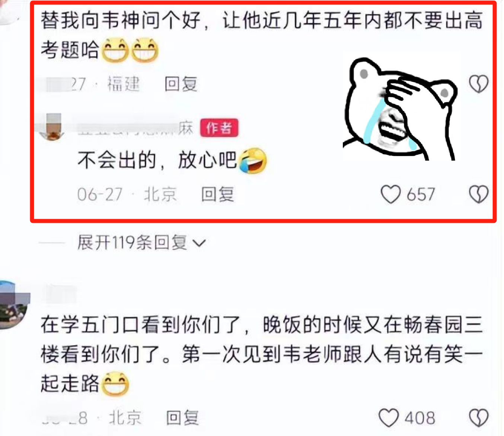This screenshot has height=436, width=504.
Task: Click the 06-27 · 北京 timestamp
Action: [127, 194]
